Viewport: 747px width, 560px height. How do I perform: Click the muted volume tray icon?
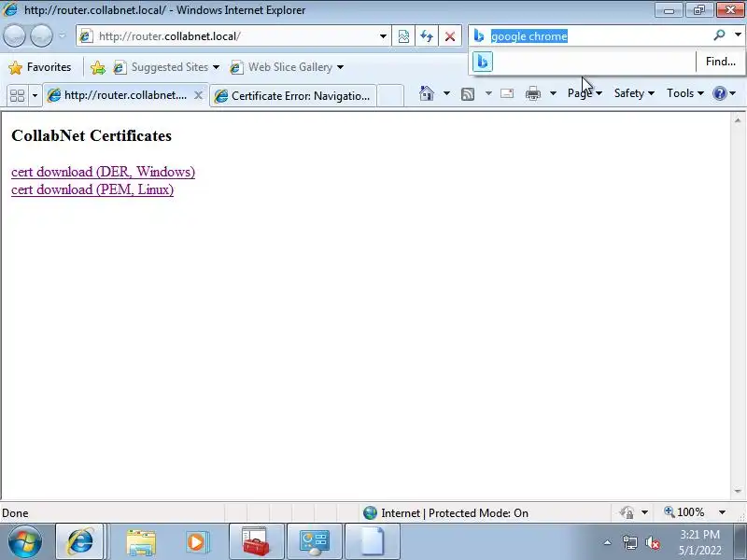652,542
